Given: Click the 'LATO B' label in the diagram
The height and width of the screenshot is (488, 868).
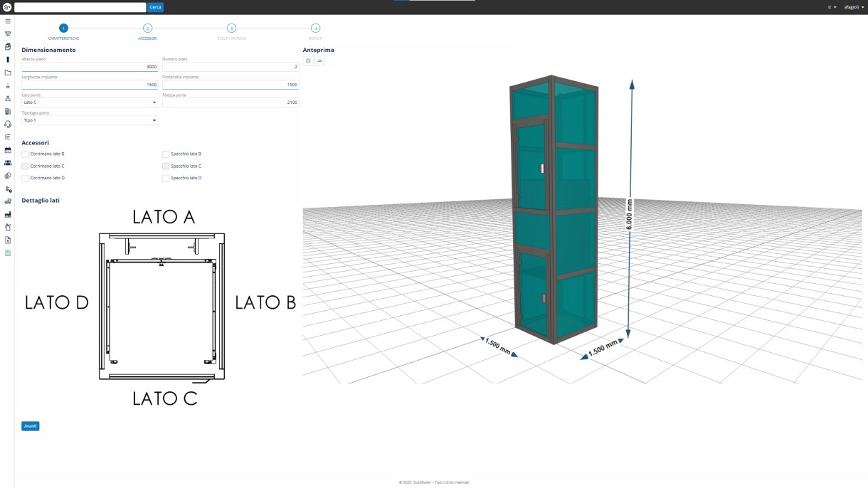Looking at the screenshot, I should tap(265, 302).
